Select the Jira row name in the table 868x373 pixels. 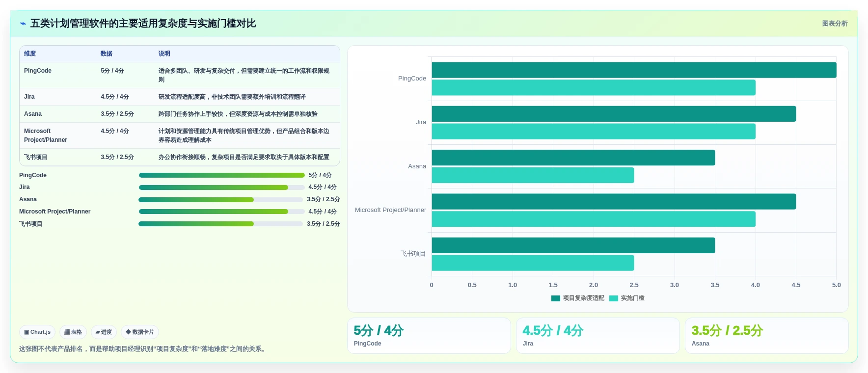click(x=29, y=97)
